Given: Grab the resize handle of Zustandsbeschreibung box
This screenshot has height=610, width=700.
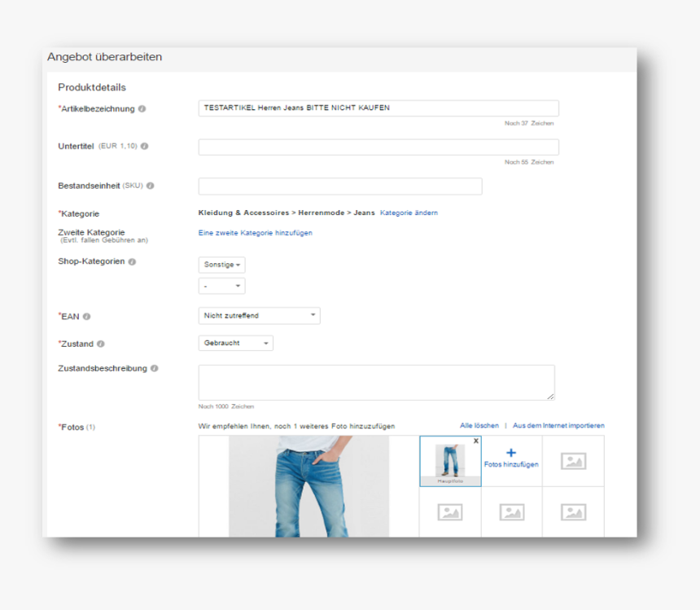Looking at the screenshot, I should [x=550, y=397].
